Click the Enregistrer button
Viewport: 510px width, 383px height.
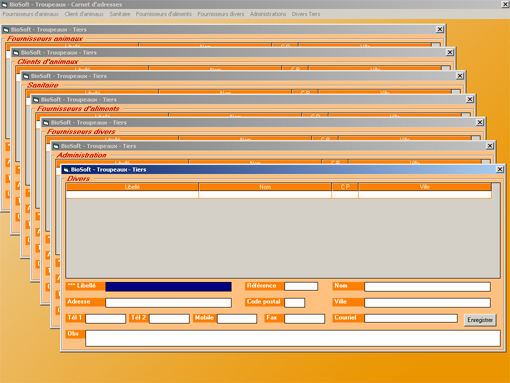tap(480, 320)
